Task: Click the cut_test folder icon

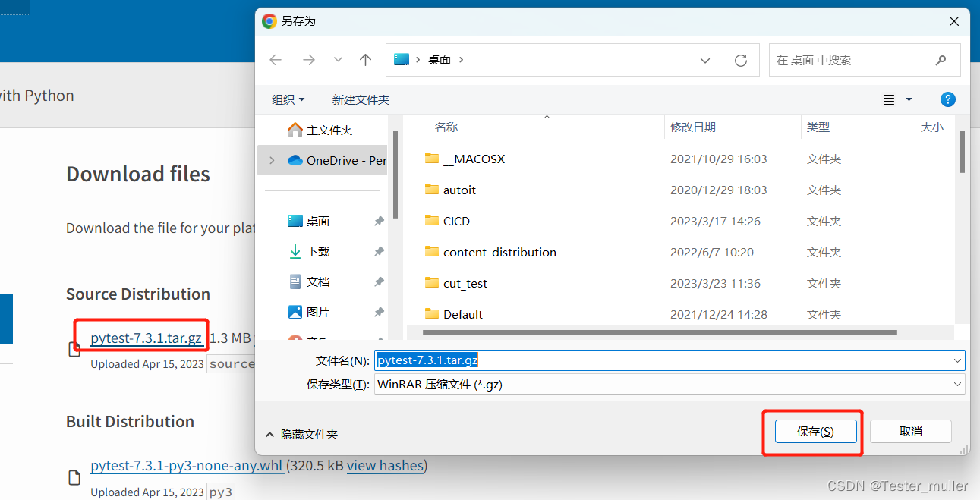Action: tap(432, 283)
